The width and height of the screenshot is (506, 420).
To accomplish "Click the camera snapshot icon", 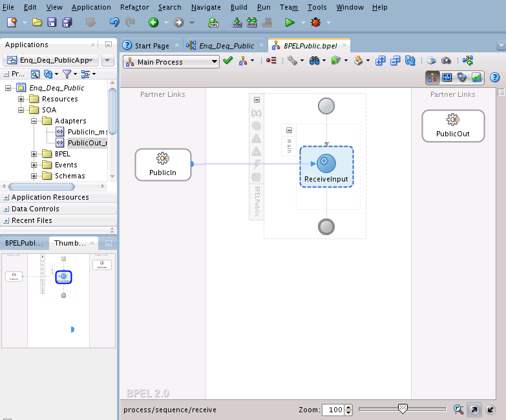I will (446, 60).
